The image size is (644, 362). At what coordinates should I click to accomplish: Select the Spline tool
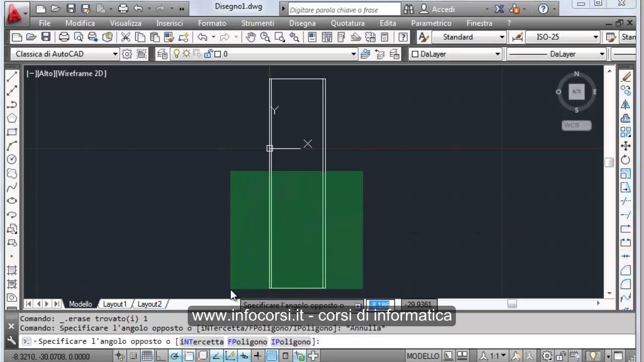[x=12, y=188]
